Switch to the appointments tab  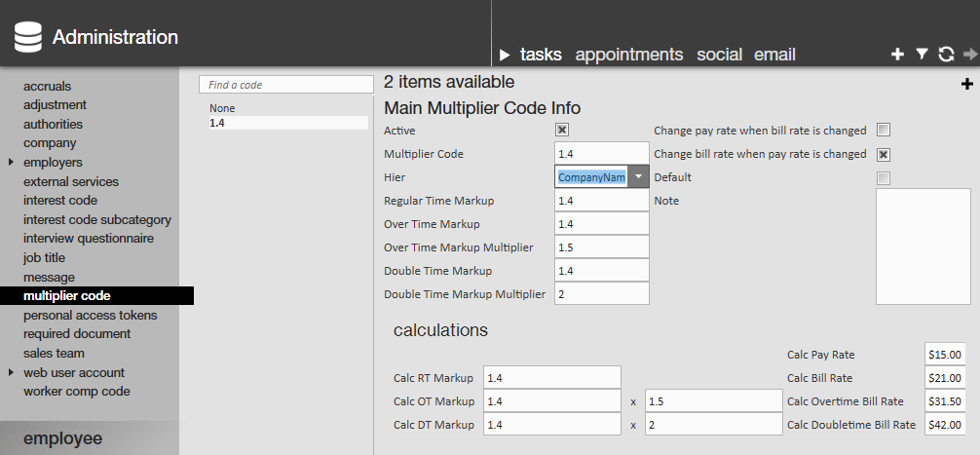tap(629, 55)
